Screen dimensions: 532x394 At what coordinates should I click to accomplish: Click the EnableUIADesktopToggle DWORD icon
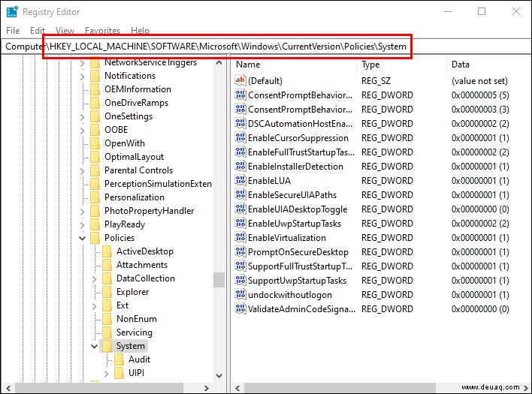point(240,209)
